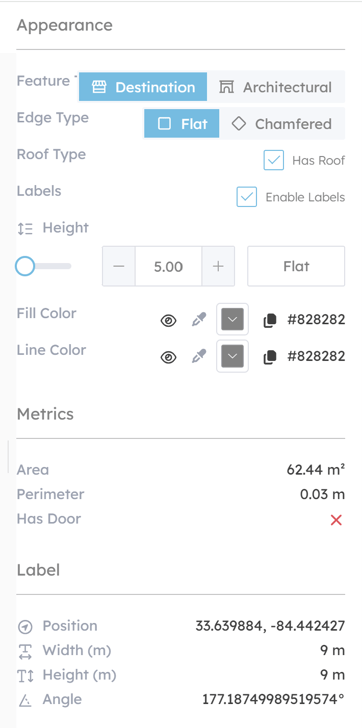
Task: Uncheck the Has Roof checkbox
Action: point(273,160)
